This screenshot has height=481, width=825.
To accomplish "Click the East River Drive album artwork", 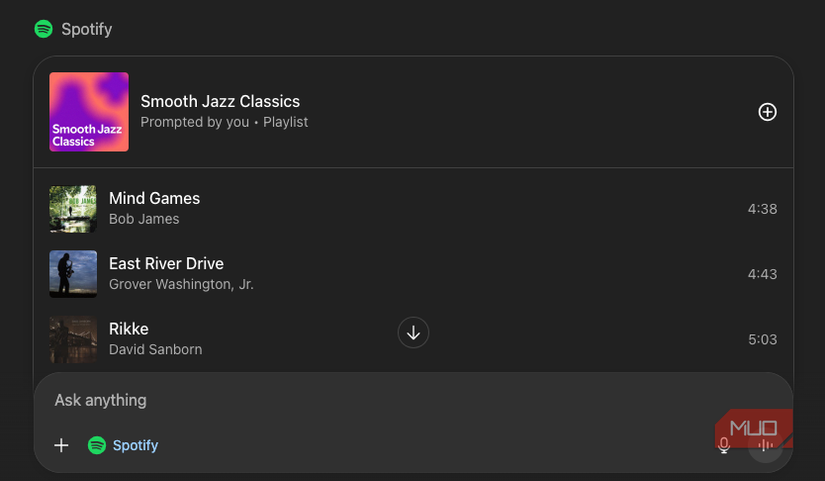I will click(73, 274).
